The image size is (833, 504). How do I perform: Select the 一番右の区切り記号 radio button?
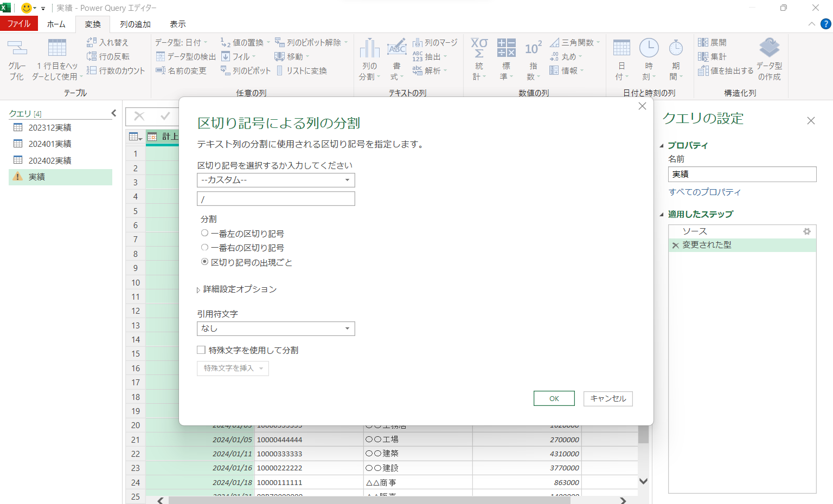point(204,247)
